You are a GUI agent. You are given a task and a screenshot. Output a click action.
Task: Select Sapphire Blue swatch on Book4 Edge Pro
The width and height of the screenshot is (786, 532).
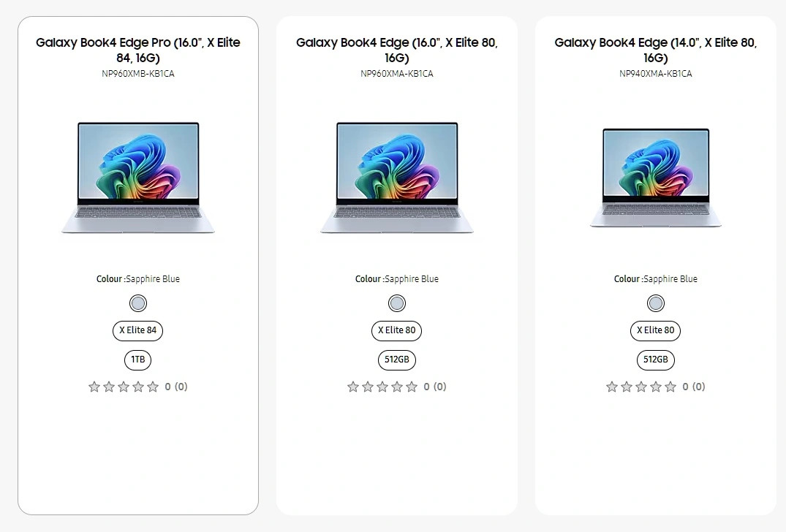tap(138, 303)
